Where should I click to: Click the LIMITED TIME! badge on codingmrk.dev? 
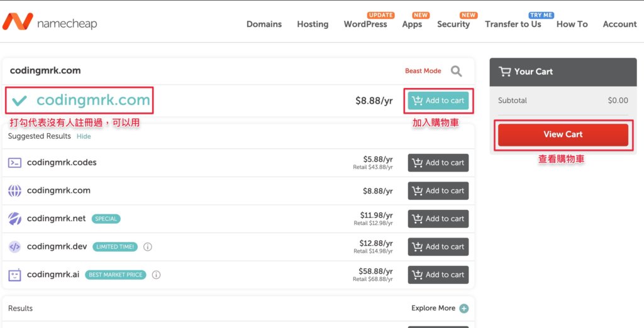(115, 247)
